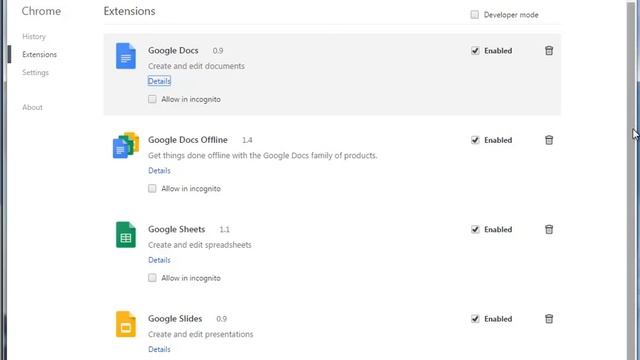The height and width of the screenshot is (360, 640).
Task: Delete Google Docs Offline with trash icon
Action: (549, 140)
